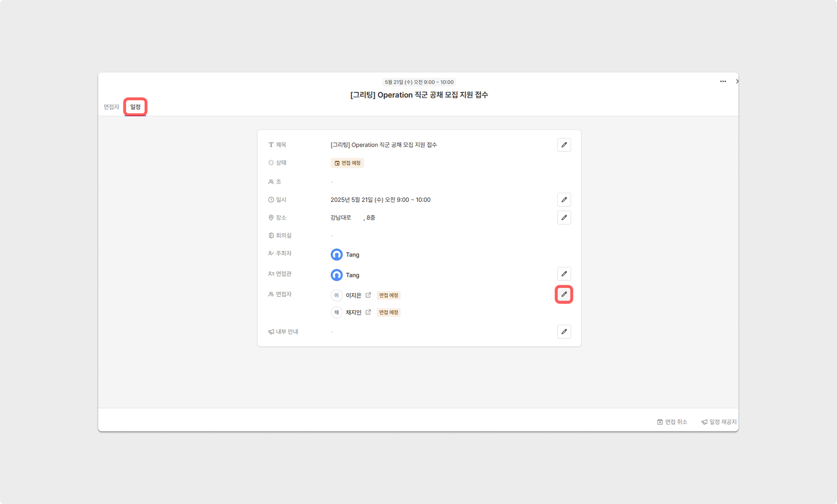The height and width of the screenshot is (504, 837).
Task: Open external link icon beside 채지인
Action: 368,312
